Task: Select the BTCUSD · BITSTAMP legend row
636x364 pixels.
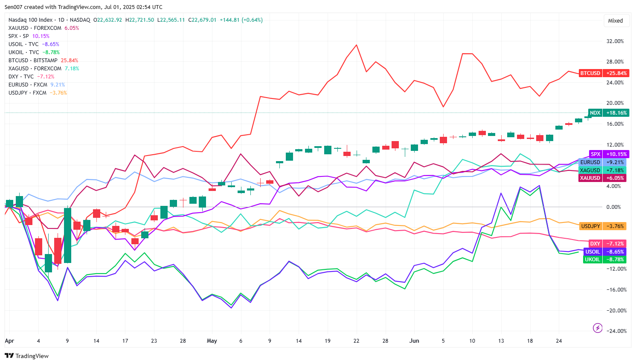Action: tap(43, 61)
